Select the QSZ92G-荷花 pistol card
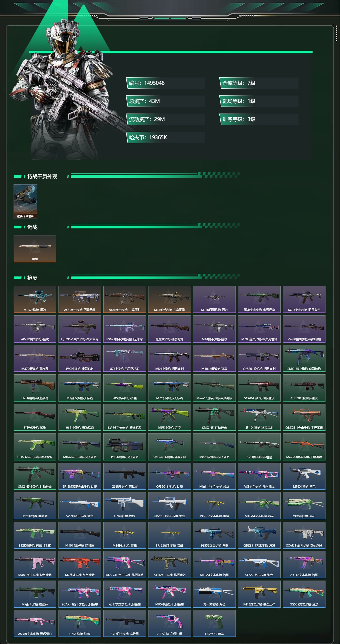 [214, 624]
